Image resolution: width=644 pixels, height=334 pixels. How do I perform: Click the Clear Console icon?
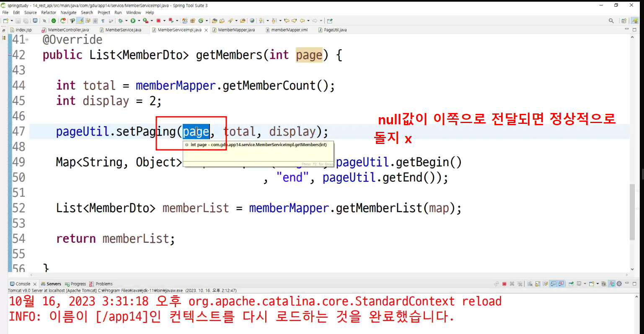tap(530, 284)
